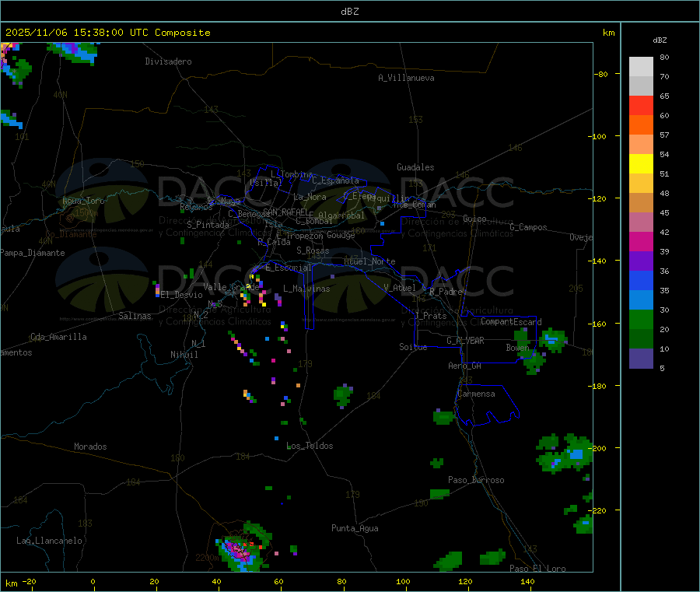Screen dimensions: 700x592
Task: Click the G_ALVEAR map label
Action: pyautogui.click(x=465, y=341)
